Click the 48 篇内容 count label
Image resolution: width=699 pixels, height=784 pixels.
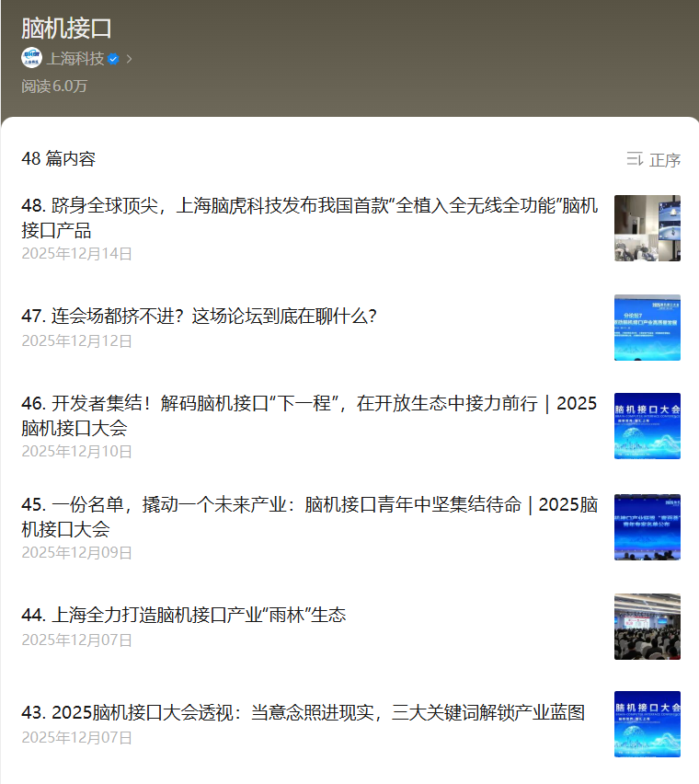pyautogui.click(x=58, y=159)
